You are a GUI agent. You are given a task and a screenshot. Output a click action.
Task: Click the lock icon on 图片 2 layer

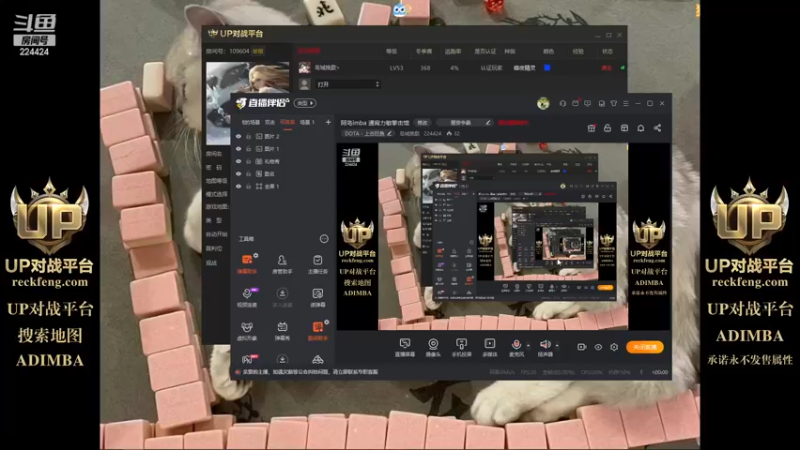point(248,136)
